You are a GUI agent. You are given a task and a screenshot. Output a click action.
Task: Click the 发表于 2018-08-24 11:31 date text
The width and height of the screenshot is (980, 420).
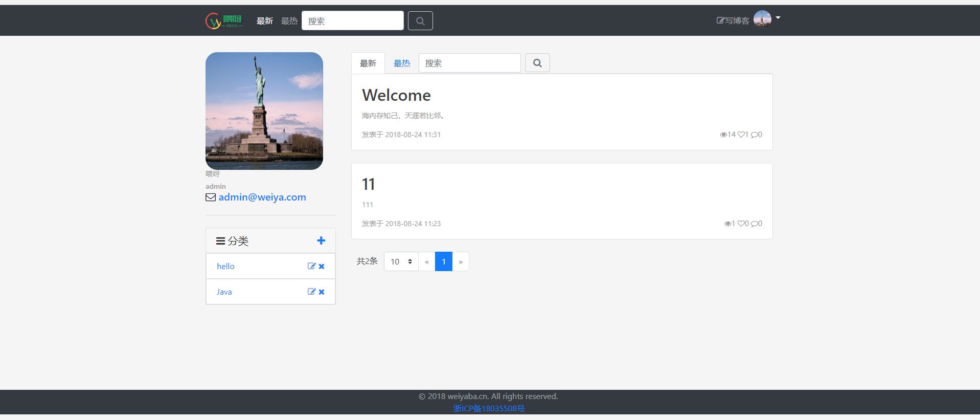[x=401, y=135]
